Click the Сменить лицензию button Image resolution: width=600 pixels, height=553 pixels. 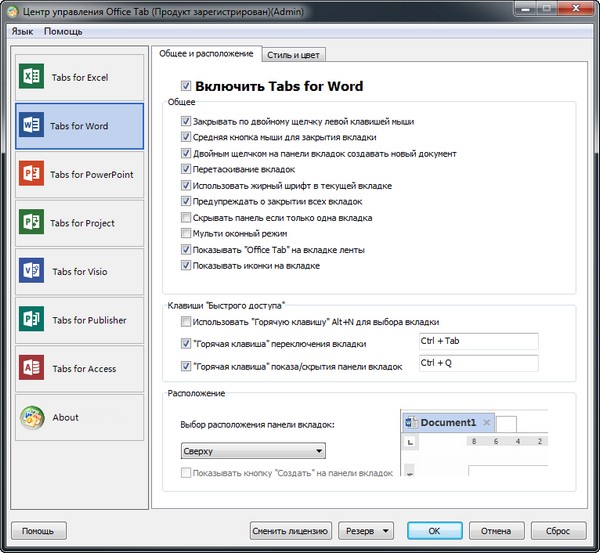tap(290, 530)
